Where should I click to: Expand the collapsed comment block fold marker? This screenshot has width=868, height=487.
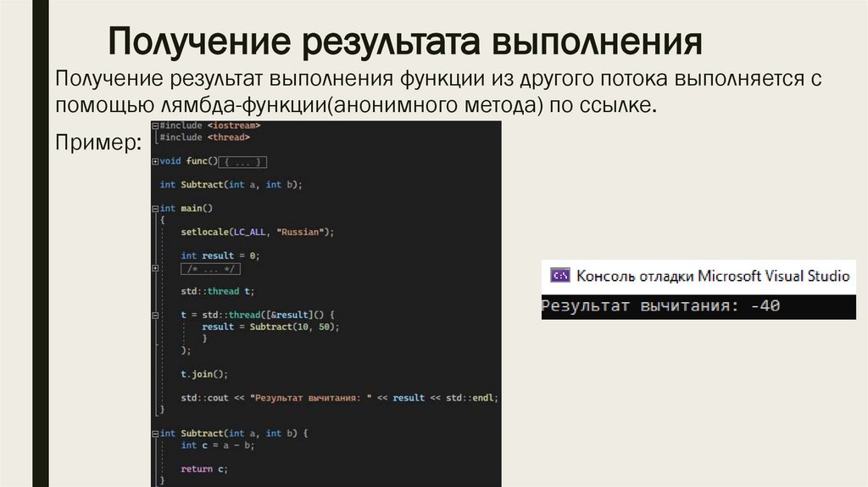pyautogui.click(x=155, y=268)
